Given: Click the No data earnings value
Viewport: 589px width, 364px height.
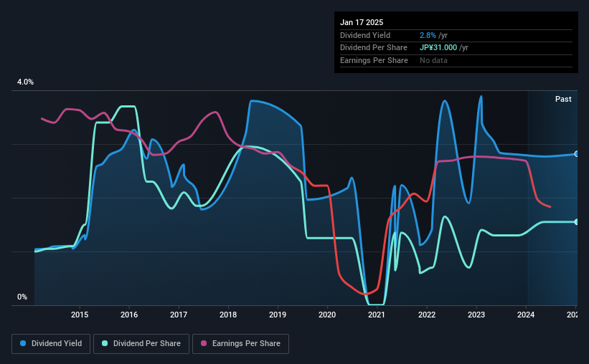Looking at the screenshot, I should point(433,60).
